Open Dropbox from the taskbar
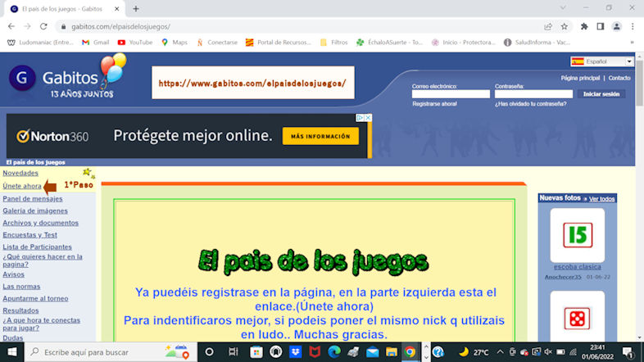The height and width of the screenshot is (362, 644). tap(295, 352)
